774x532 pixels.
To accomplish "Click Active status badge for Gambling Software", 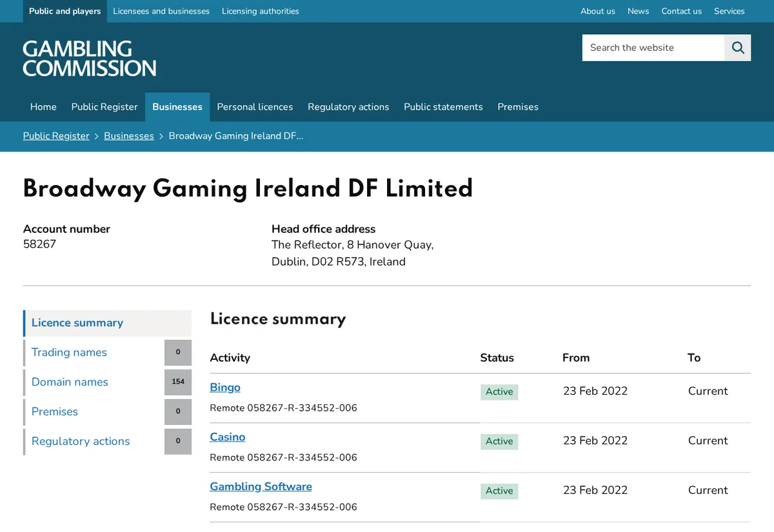I will point(499,491).
